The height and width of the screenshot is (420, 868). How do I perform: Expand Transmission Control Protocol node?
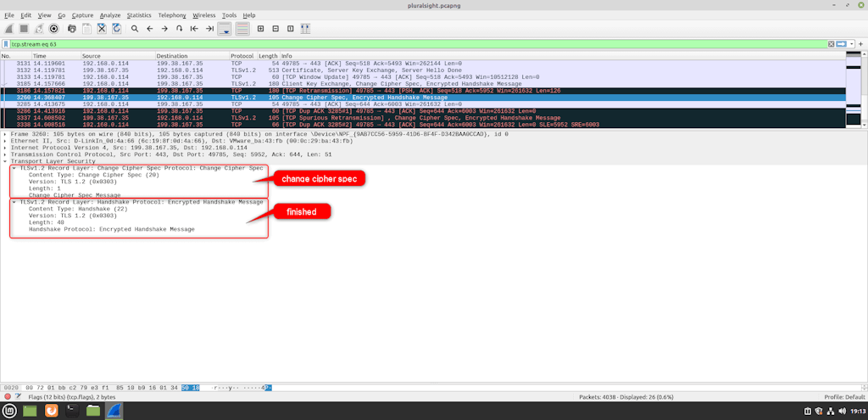coord(5,154)
